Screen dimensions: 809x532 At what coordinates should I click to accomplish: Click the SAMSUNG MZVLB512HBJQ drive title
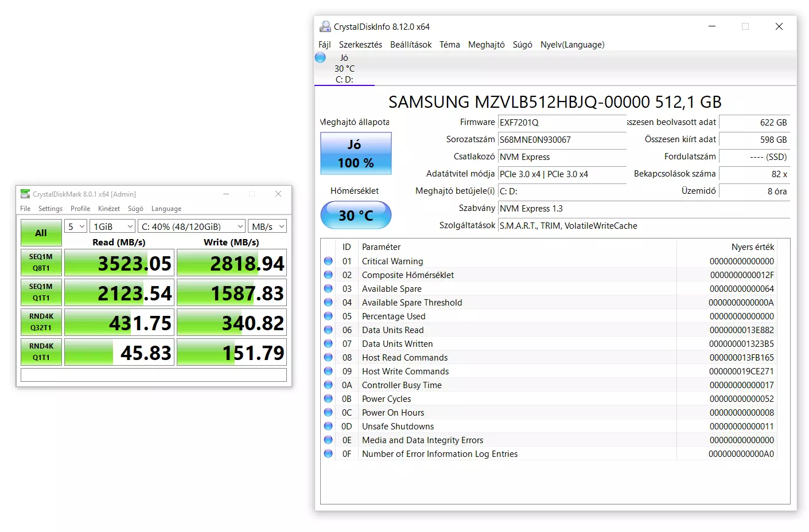coord(555,102)
